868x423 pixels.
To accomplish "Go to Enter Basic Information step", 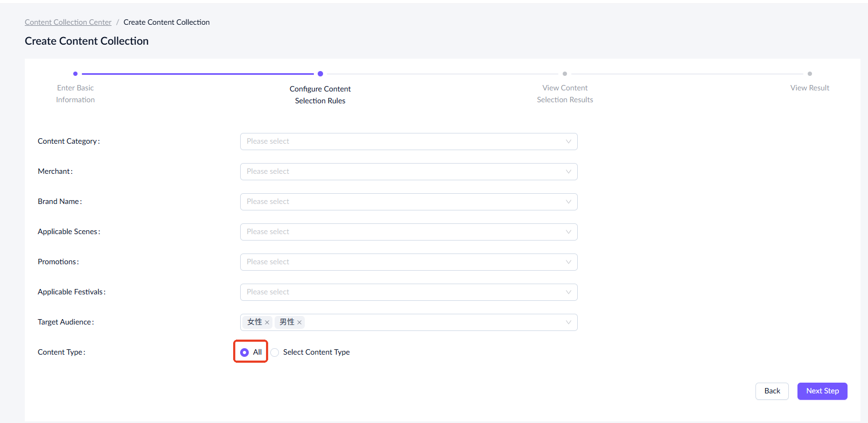I will click(75, 93).
